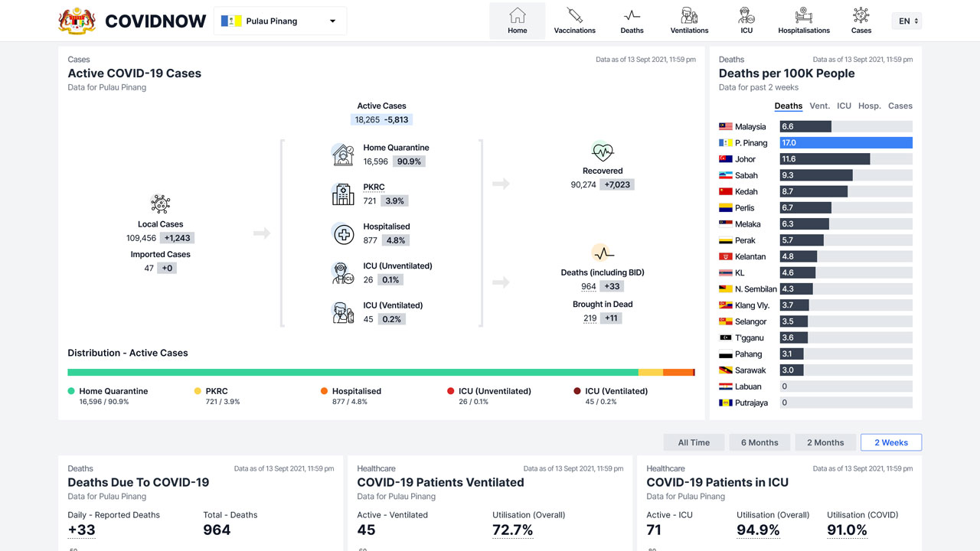
Task: Select the 2 Weeks range button
Action: click(891, 442)
